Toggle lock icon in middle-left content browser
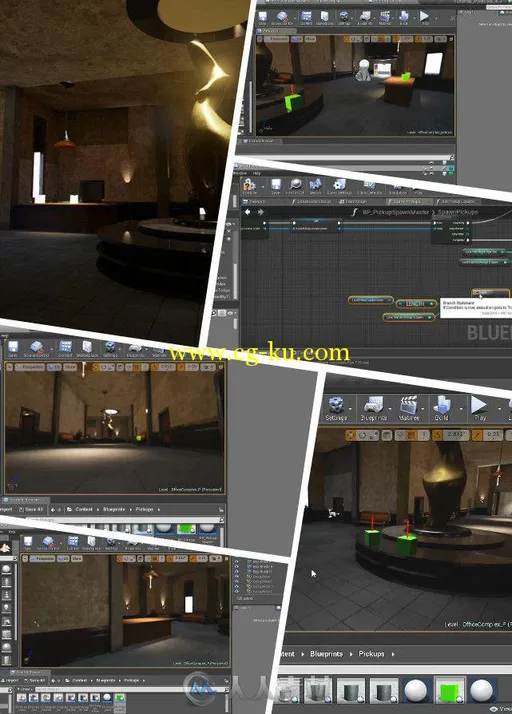This screenshot has width=512, height=714. pyautogui.click(x=221, y=509)
